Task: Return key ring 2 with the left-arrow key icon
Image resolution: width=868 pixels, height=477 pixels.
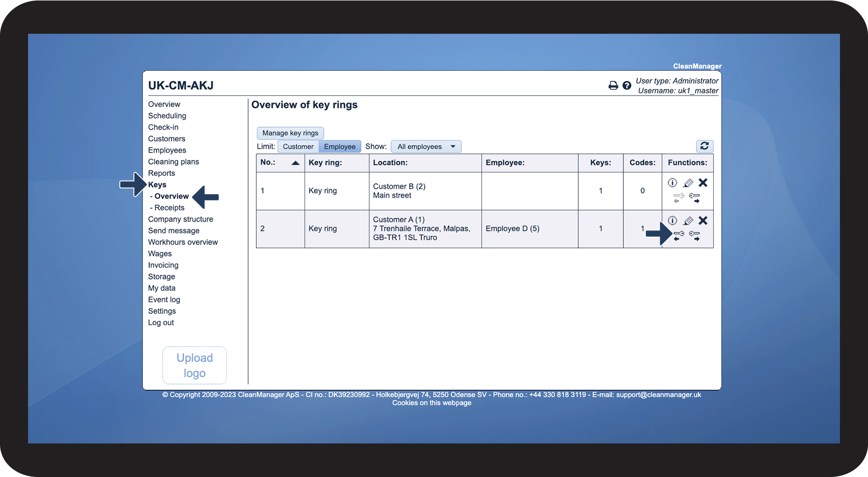Action: (x=678, y=236)
